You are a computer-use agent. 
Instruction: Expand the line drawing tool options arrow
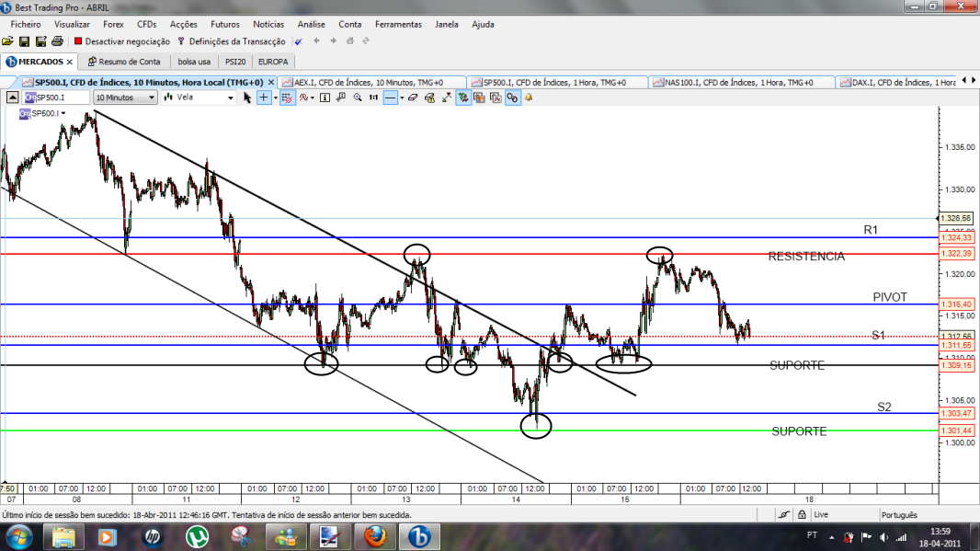tap(402, 98)
